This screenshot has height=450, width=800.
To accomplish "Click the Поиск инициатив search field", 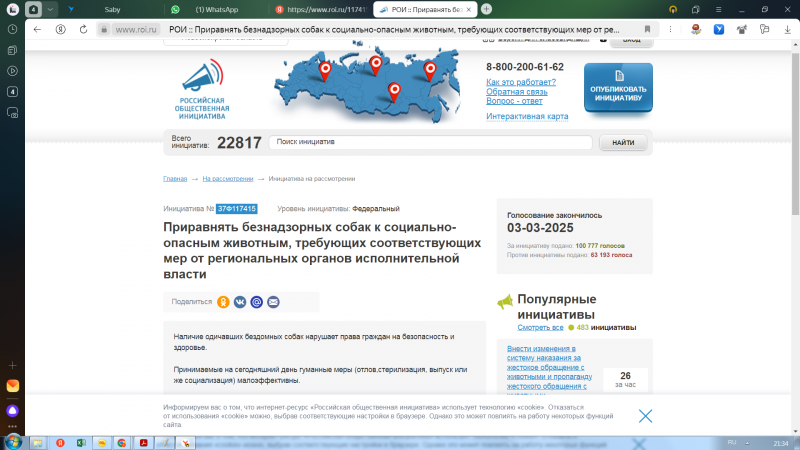I will click(430, 142).
